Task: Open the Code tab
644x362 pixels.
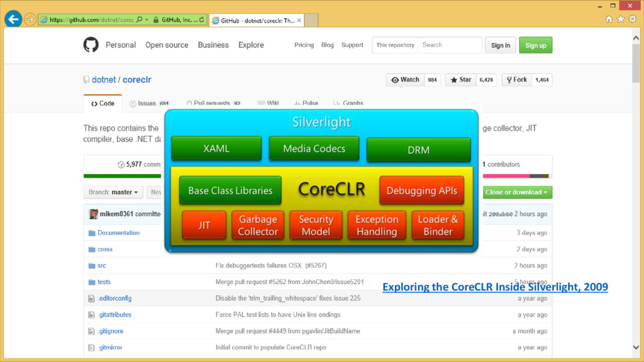Action: [x=103, y=104]
